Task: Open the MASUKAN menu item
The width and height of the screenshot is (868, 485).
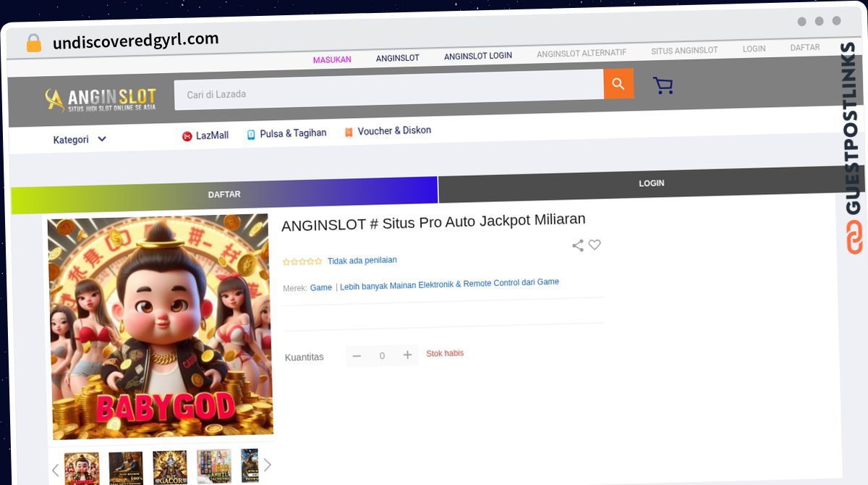Action: [x=332, y=59]
